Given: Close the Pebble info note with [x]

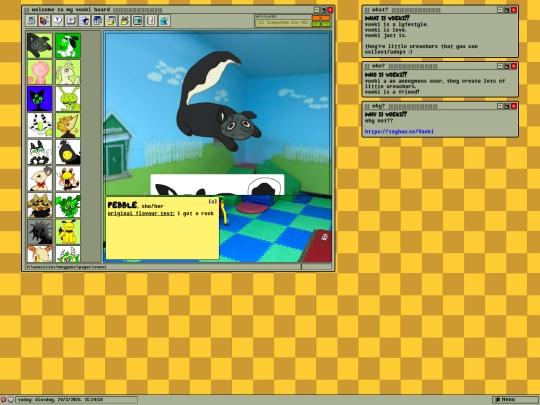Looking at the screenshot, I should [x=213, y=202].
